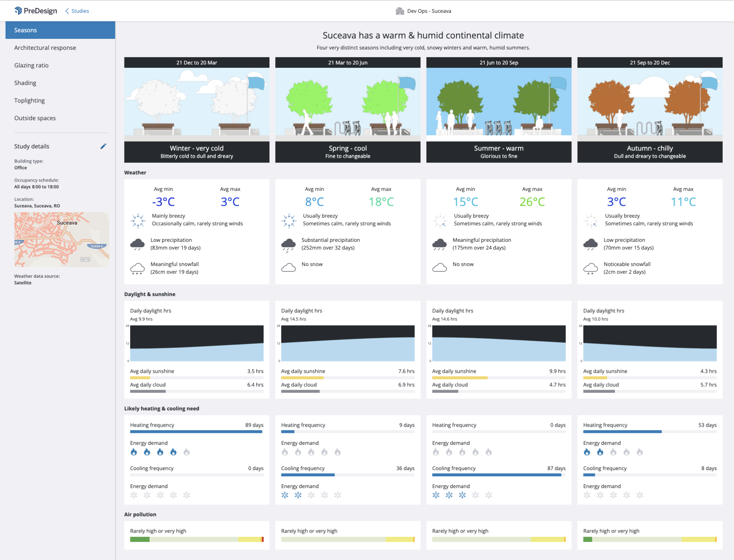Click the Winter snowfall cloud icon
The height and width of the screenshot is (560, 734).
pyautogui.click(x=137, y=269)
